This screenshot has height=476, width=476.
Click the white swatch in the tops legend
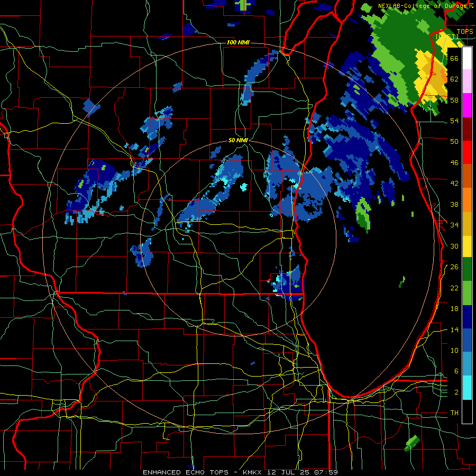coord(467,58)
